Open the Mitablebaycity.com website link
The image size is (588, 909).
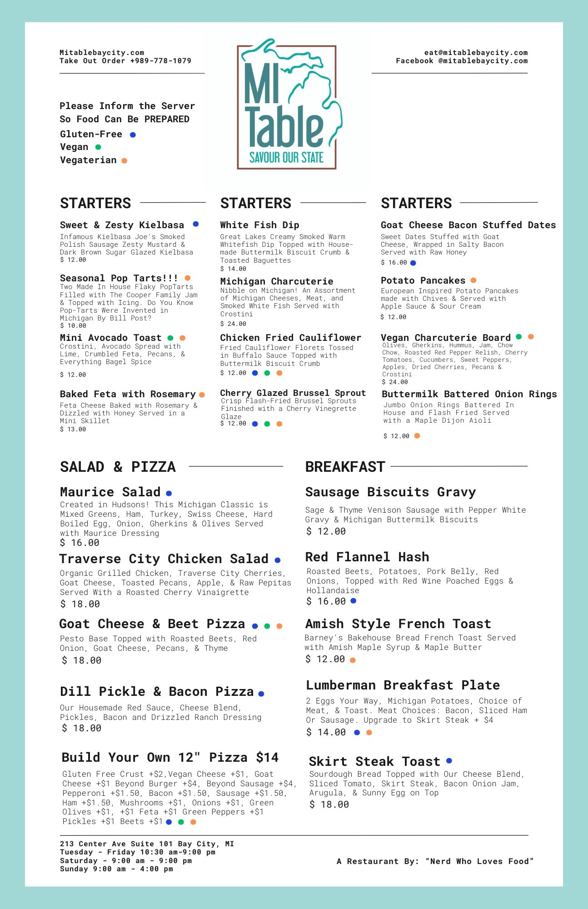(x=102, y=53)
